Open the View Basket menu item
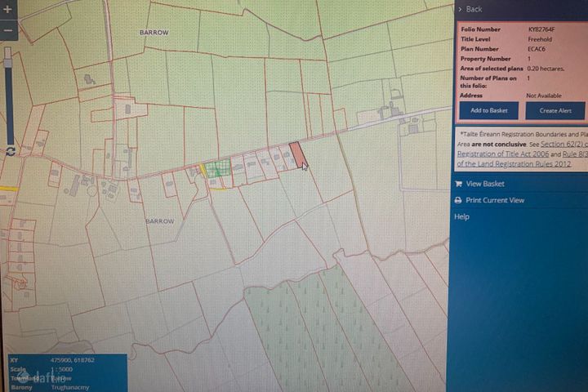 coord(484,184)
